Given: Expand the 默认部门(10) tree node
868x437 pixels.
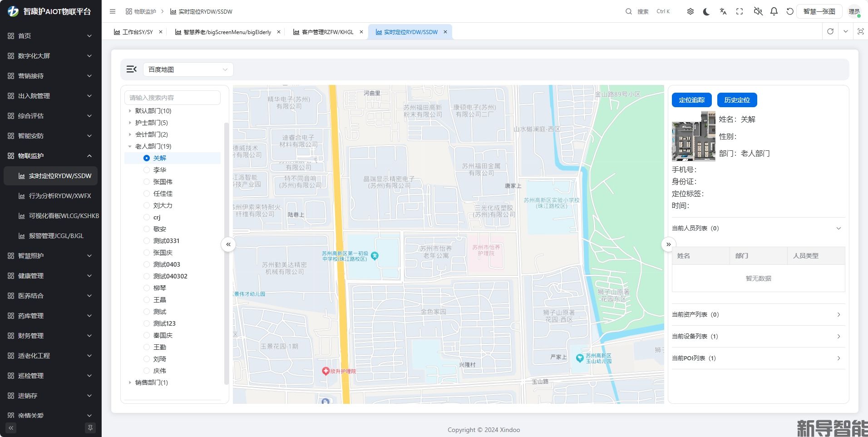Looking at the screenshot, I should (x=130, y=111).
